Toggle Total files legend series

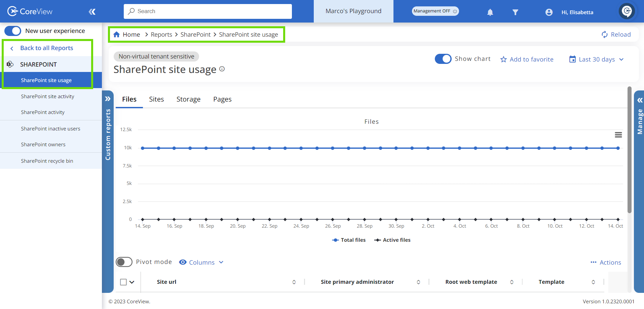click(x=349, y=240)
